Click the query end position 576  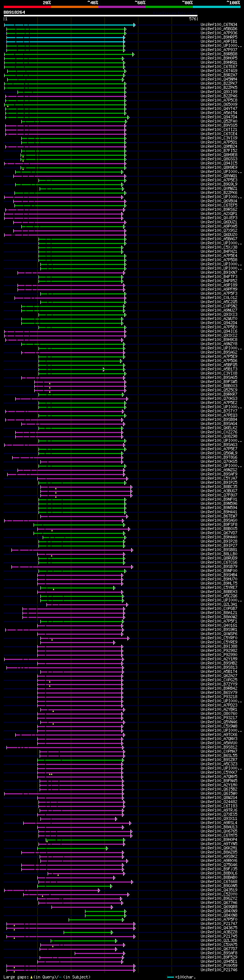[x=193, y=19]
